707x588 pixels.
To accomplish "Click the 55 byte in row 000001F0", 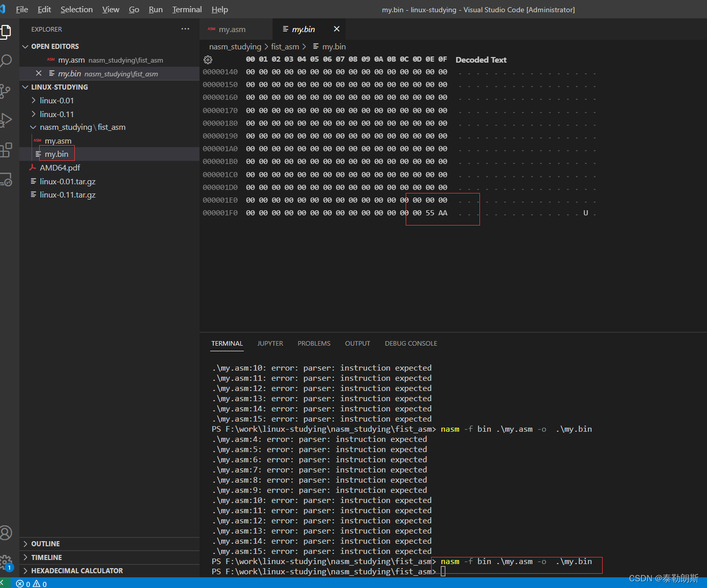I will (x=430, y=213).
